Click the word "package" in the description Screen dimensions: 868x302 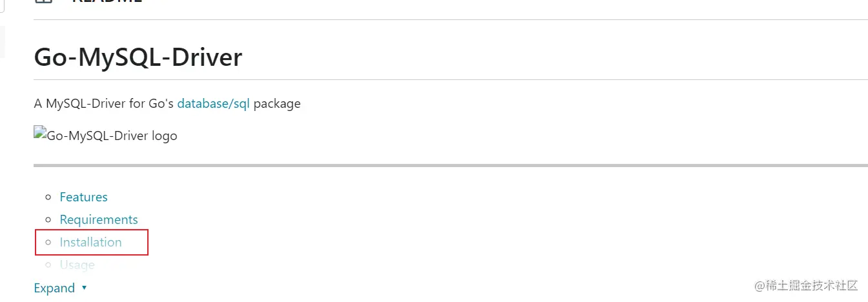click(276, 103)
